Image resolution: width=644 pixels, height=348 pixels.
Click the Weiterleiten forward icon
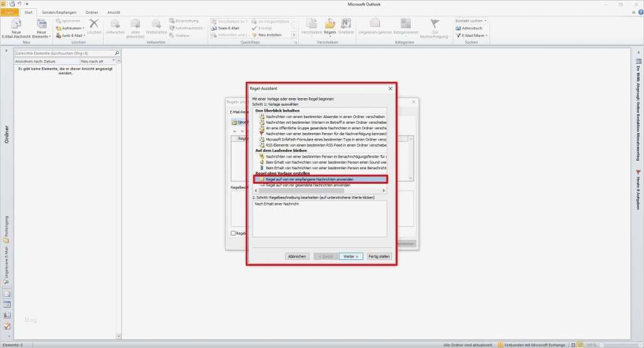pyautogui.click(x=156, y=24)
